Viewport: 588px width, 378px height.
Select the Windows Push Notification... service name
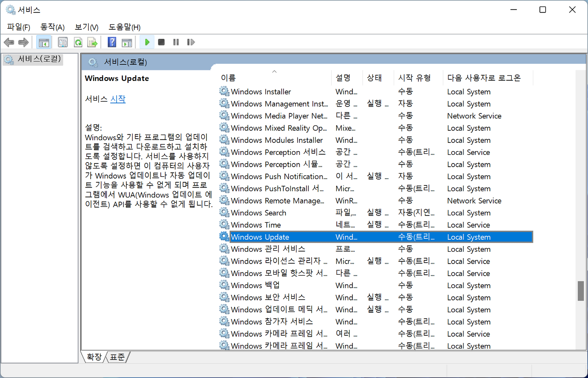point(279,176)
